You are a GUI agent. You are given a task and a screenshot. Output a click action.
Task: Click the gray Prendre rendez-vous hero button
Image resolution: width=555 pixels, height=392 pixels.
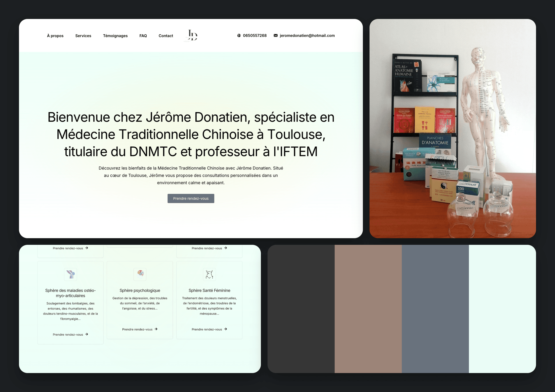[191, 198]
